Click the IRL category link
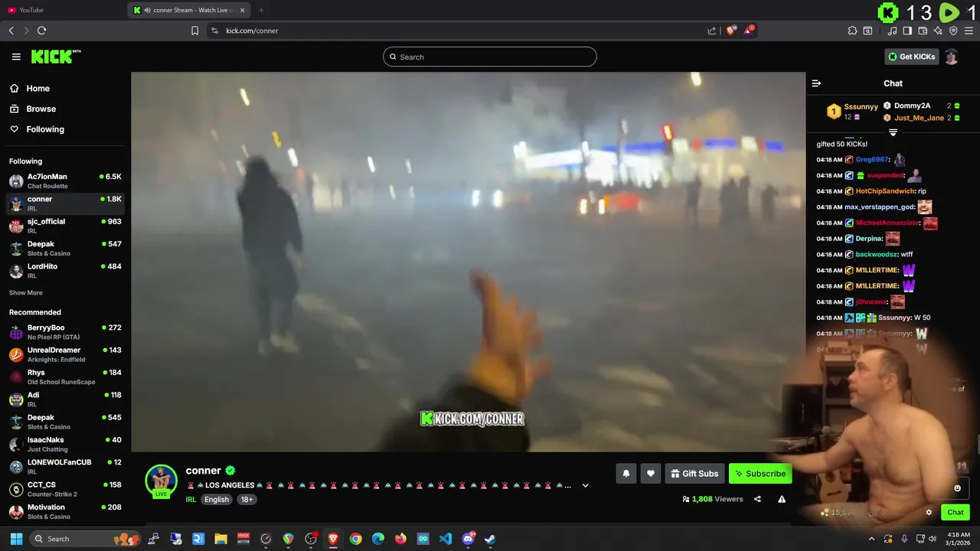 click(x=191, y=499)
